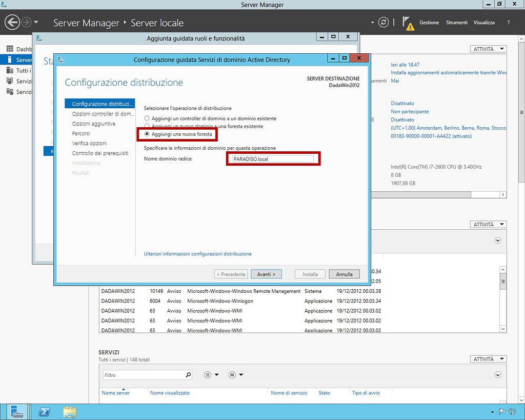This screenshot has width=525, height=420.
Task: Sort by Nome server column header
Action: [115, 392]
